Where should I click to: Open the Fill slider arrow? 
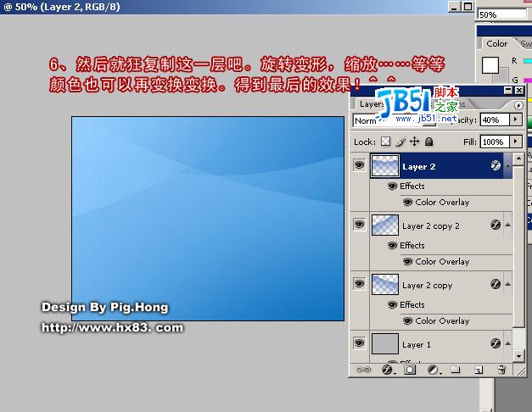516,142
